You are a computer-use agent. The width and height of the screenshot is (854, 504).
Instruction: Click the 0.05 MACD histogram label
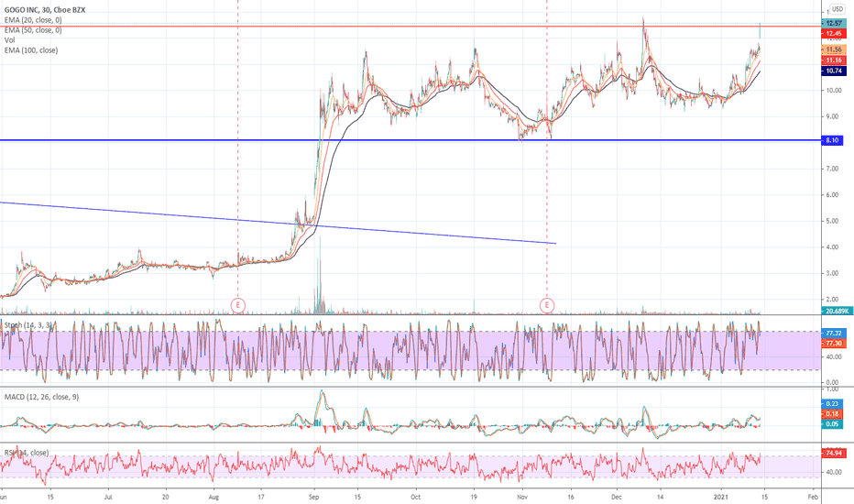coord(832,424)
